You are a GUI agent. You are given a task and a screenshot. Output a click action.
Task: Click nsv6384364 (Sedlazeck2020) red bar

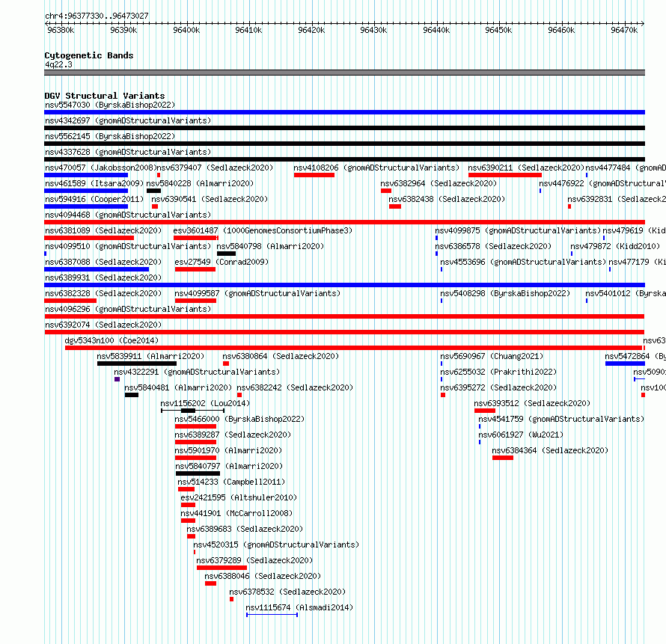coord(503,458)
